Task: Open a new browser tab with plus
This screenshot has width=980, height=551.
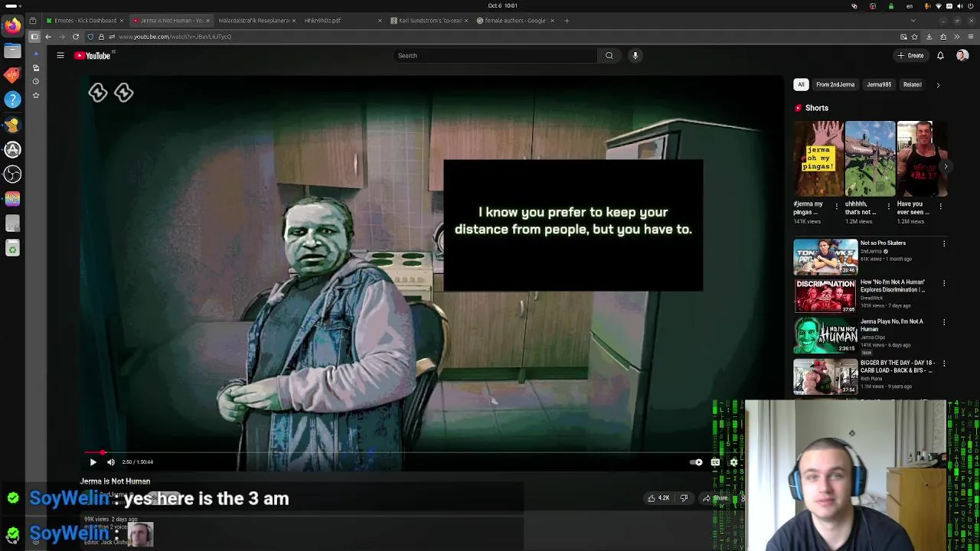Action: 567,21
